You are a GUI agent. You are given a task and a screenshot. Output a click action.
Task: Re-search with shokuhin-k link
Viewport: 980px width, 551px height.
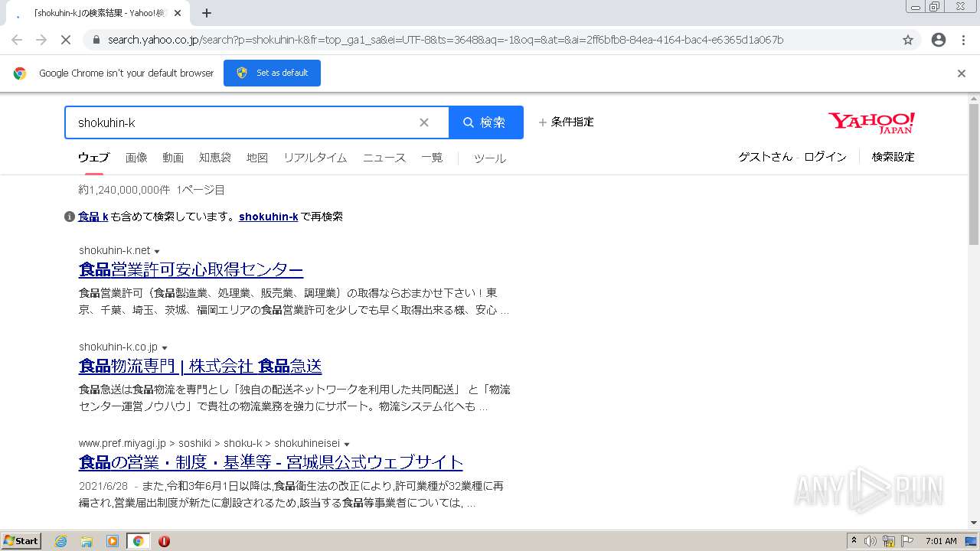269,217
